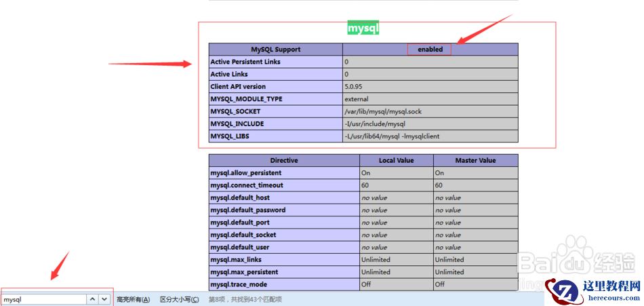Click the 0 value for Active Persistent Links

tap(346, 62)
